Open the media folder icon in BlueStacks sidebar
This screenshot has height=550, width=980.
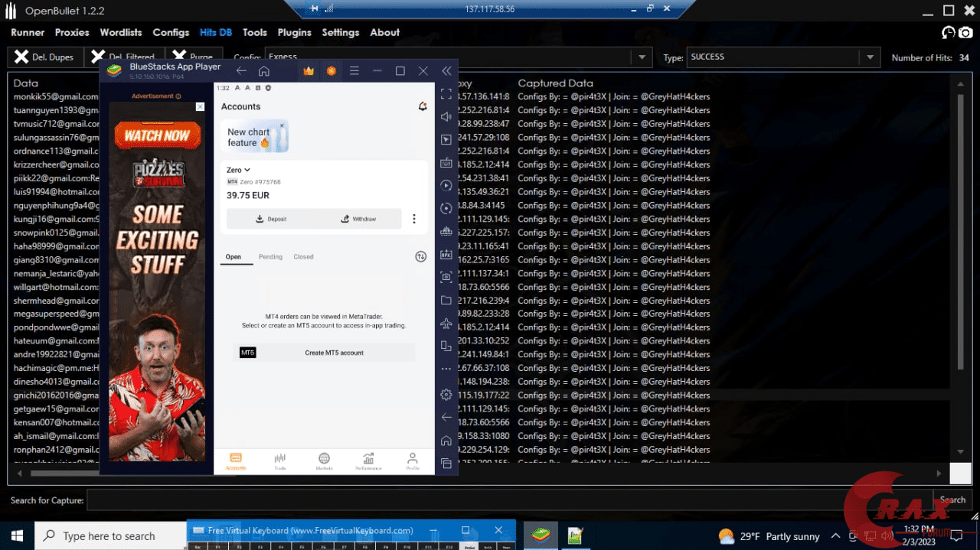(x=446, y=300)
